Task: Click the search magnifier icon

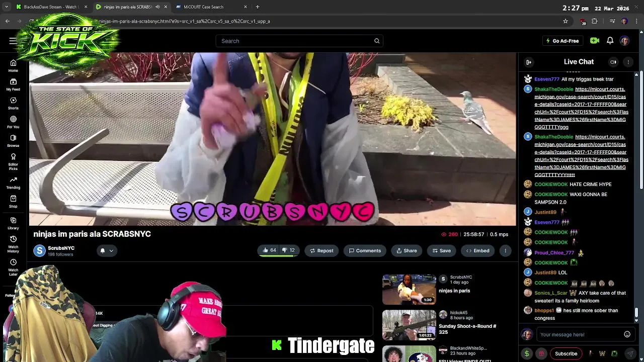Action: click(377, 41)
